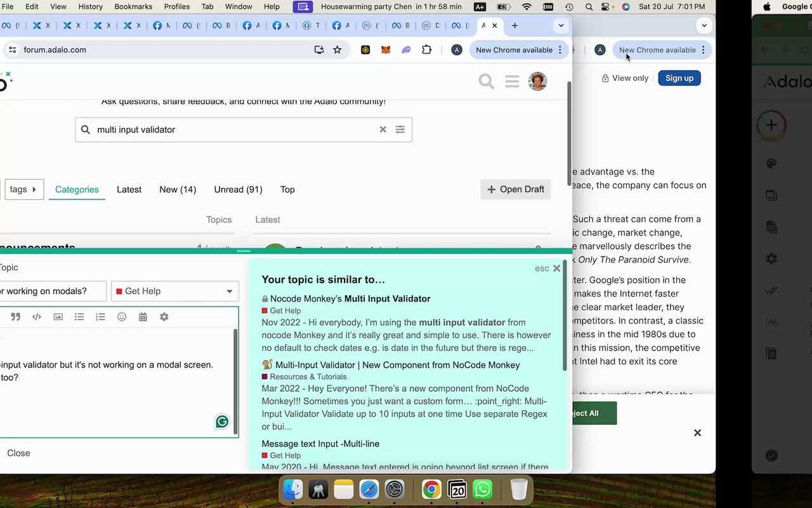Click the Chrome profile 'A' avatar
This screenshot has width=812, height=508.
(457, 50)
